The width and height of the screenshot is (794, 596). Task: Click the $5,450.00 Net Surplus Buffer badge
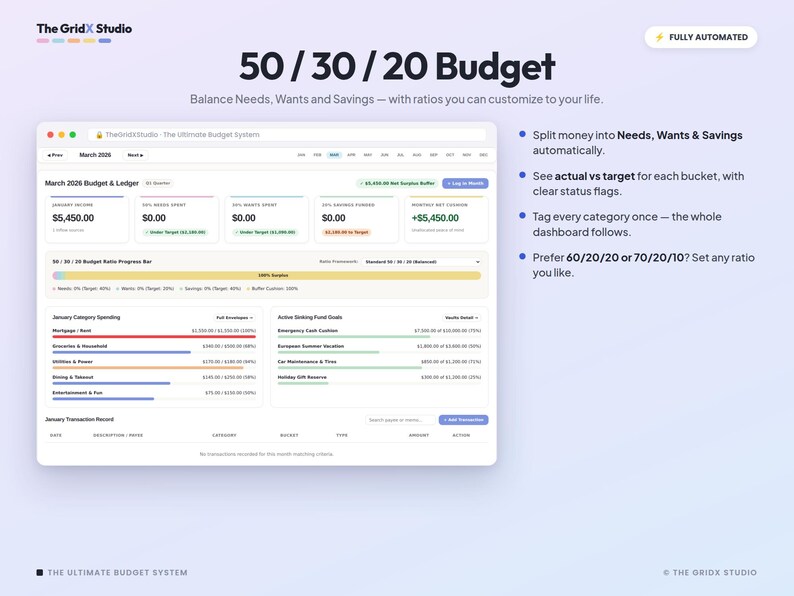click(398, 183)
